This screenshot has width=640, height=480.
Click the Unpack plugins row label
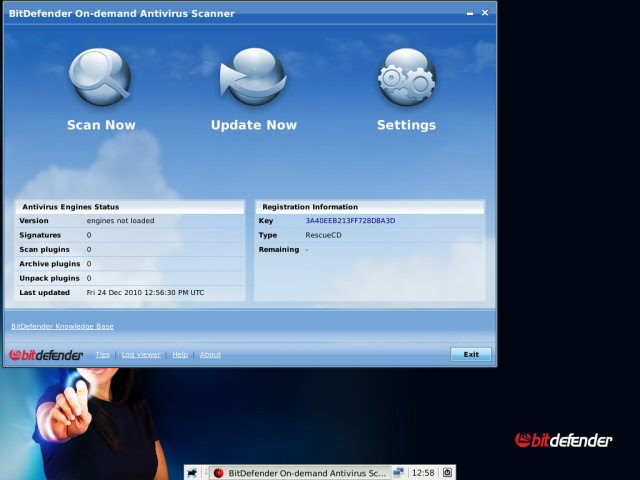[49, 278]
